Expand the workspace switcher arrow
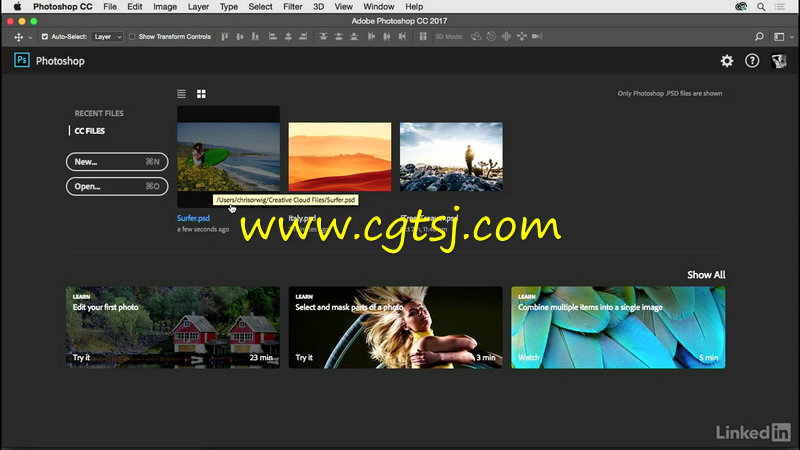The width and height of the screenshot is (800, 450). 791,37
